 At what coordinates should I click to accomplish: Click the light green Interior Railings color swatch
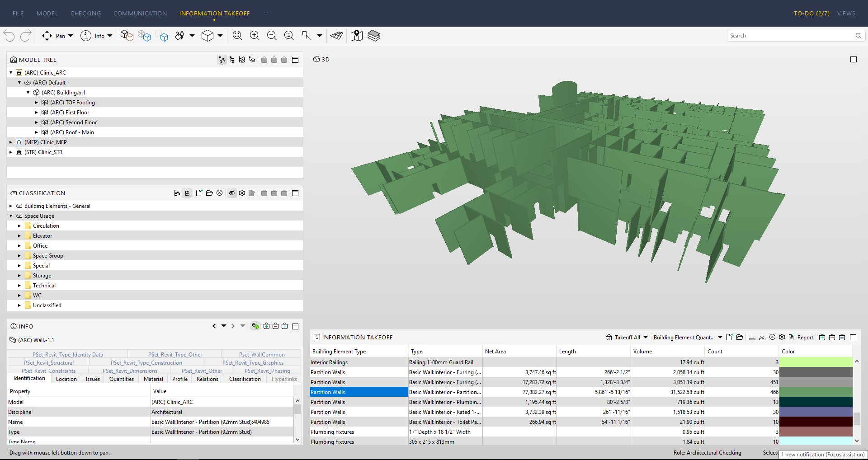pos(816,362)
